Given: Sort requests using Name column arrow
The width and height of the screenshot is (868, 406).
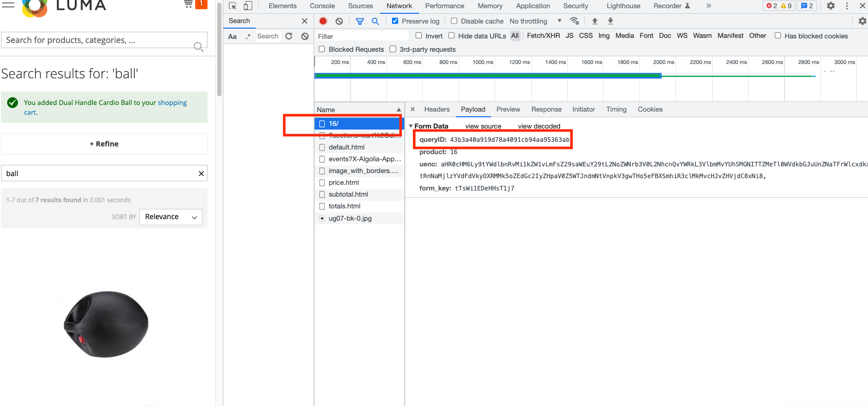Looking at the screenshot, I should 399,110.
